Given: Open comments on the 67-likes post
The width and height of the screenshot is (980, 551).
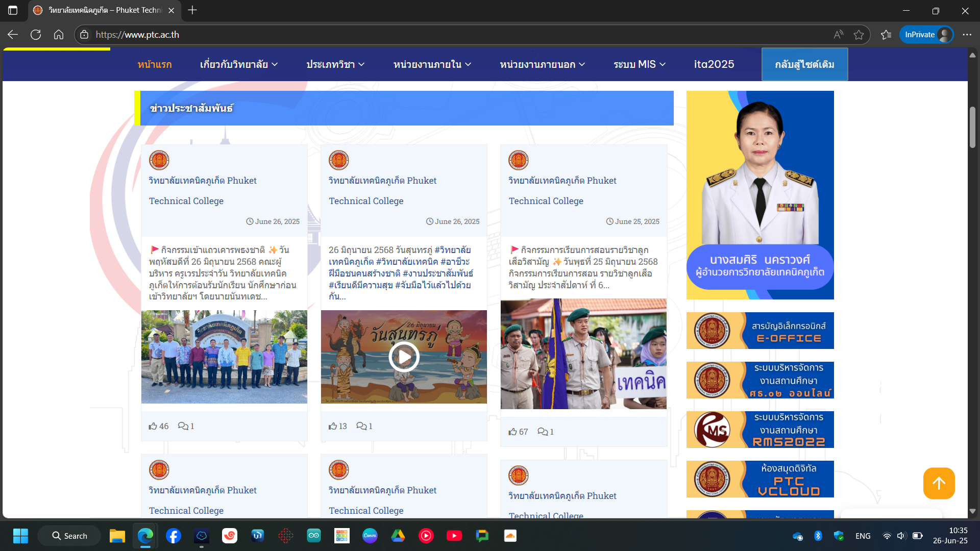Looking at the screenshot, I should coord(546,432).
